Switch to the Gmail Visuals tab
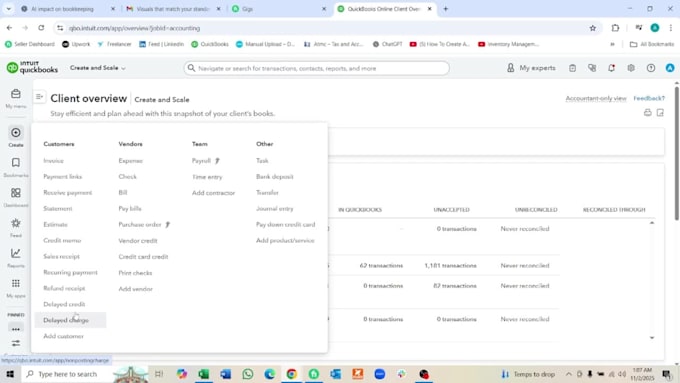 pos(173,9)
